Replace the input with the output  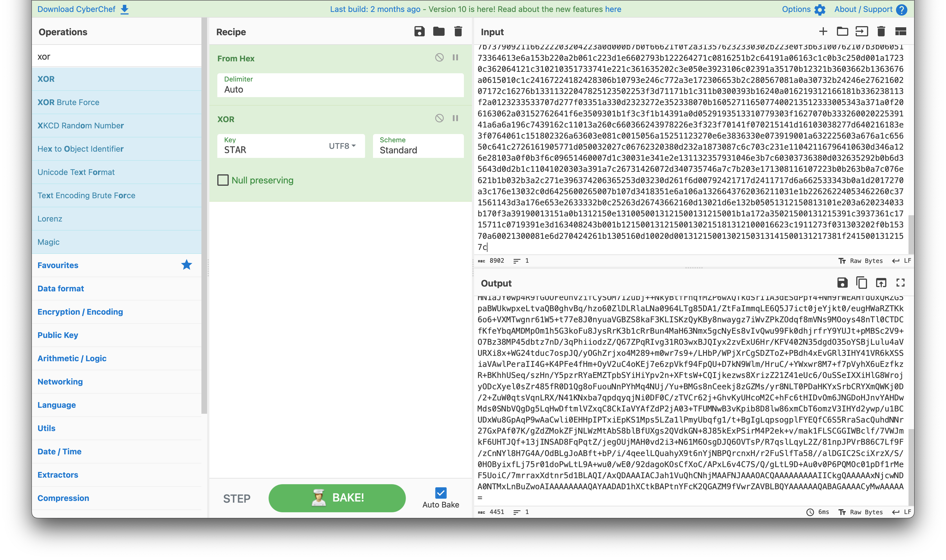click(881, 283)
